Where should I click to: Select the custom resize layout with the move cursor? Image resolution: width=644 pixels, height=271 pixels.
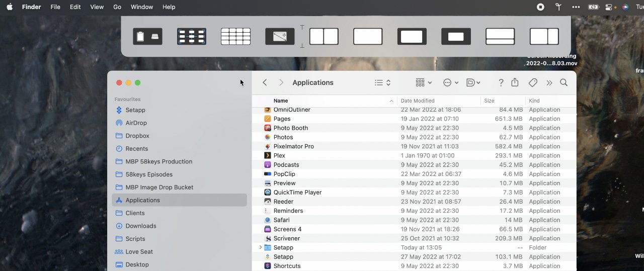point(280,37)
